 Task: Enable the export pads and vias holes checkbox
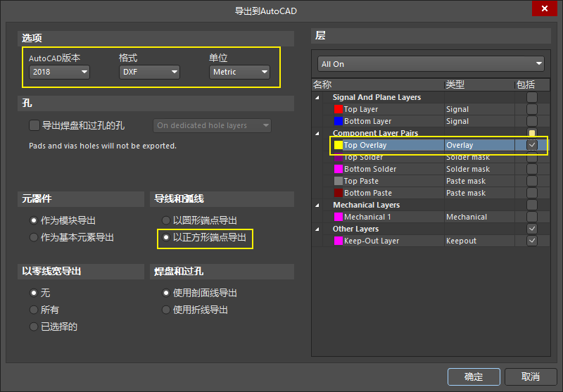pyautogui.click(x=34, y=125)
